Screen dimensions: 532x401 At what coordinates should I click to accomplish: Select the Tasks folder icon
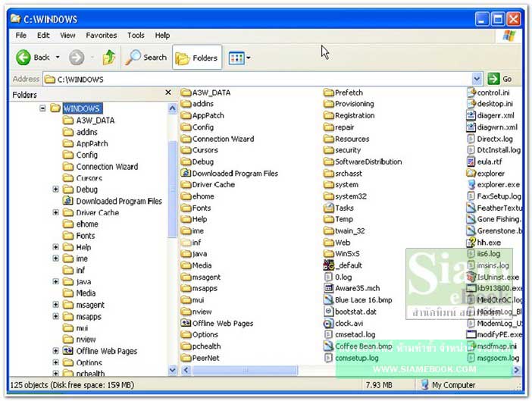[x=329, y=208]
